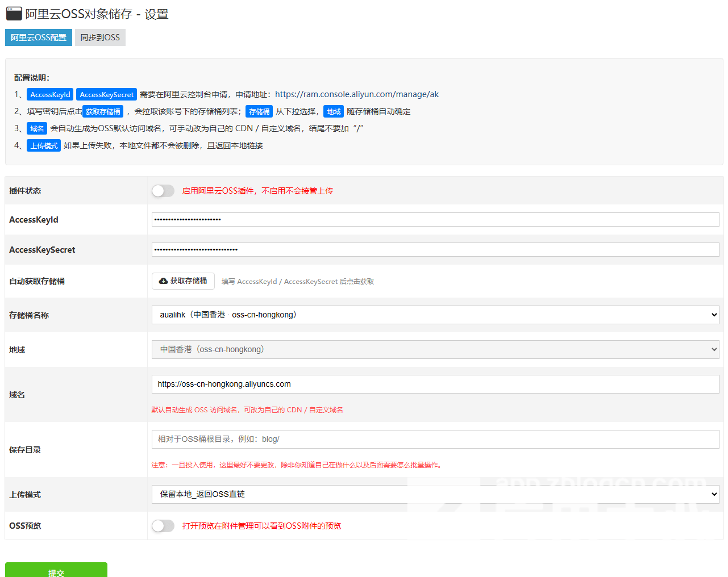Expand the 上传模式 upload mode dropdown
The image size is (728, 577).
435,494
